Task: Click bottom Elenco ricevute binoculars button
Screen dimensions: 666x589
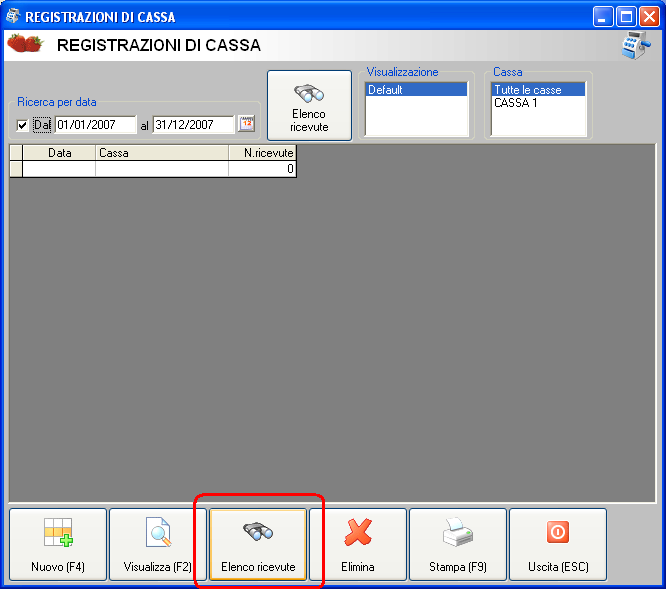Action: (258, 544)
